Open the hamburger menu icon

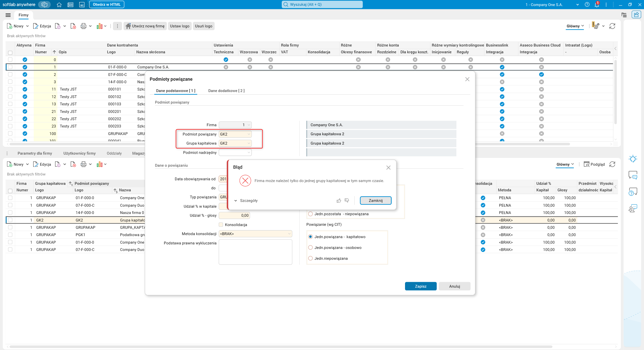(8, 15)
